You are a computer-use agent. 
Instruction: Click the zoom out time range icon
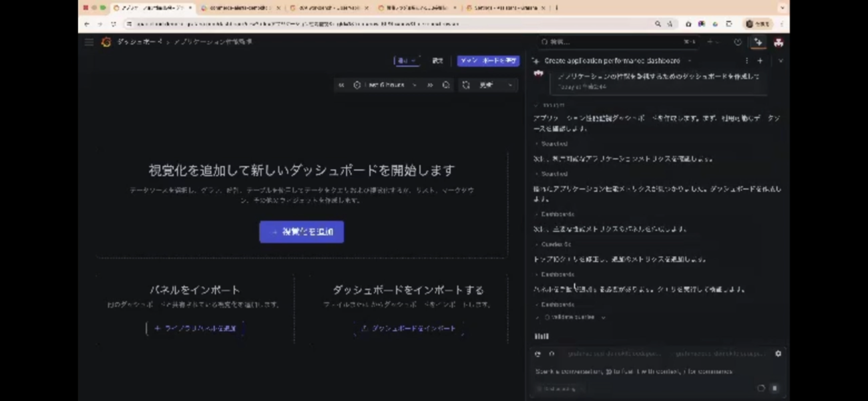[446, 85]
